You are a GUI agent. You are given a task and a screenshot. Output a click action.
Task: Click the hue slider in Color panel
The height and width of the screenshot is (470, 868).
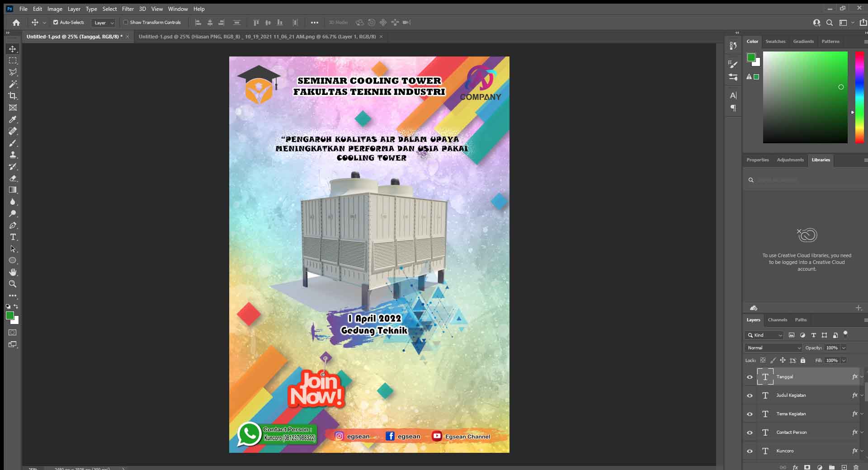pos(859,97)
